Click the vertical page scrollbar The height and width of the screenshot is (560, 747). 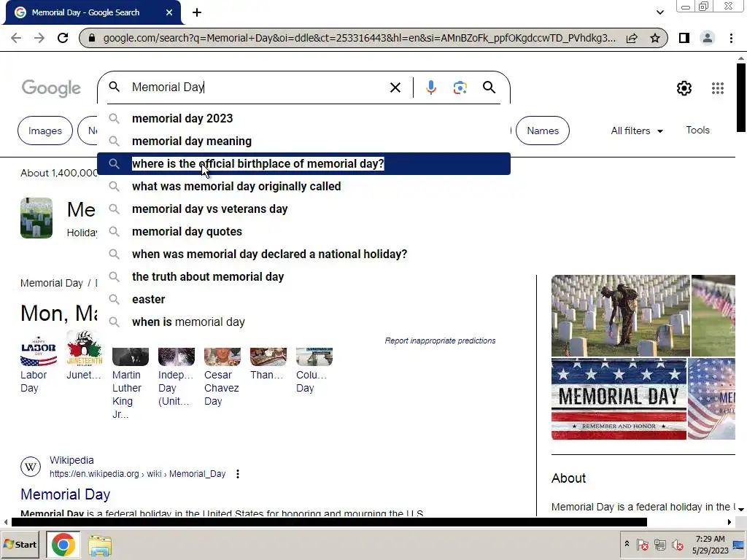741,97
